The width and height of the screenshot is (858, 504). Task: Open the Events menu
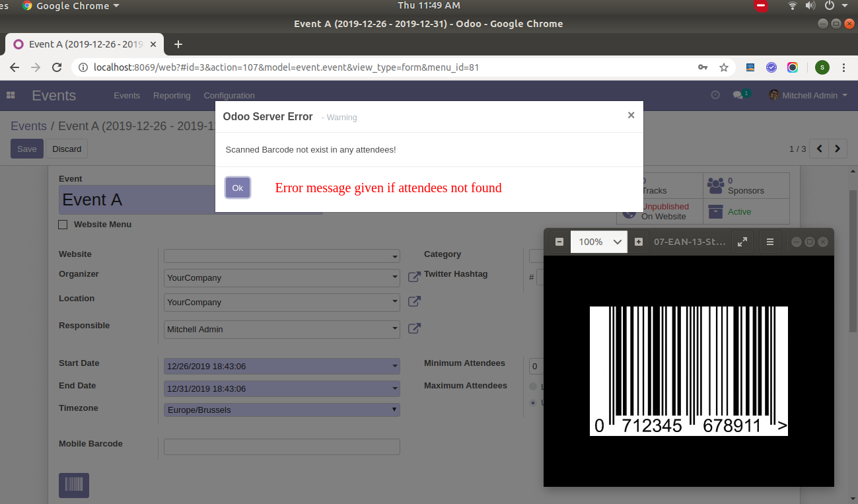click(x=127, y=95)
